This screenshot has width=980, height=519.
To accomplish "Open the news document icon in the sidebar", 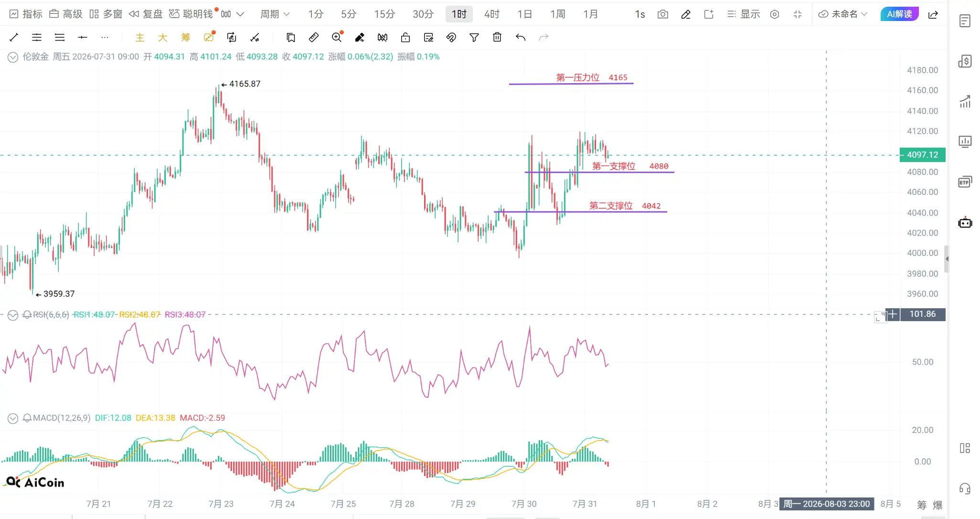I will [x=965, y=21].
